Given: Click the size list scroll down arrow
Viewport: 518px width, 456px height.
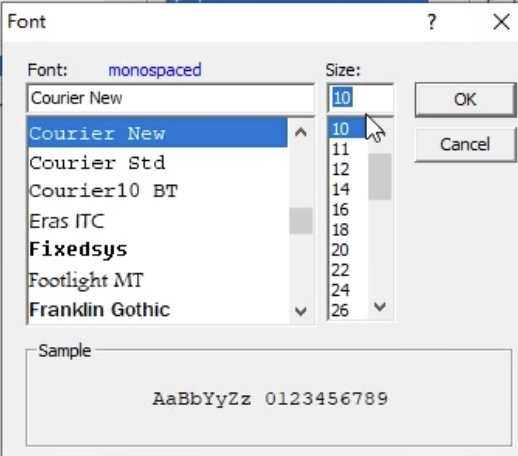Looking at the screenshot, I should point(380,306).
